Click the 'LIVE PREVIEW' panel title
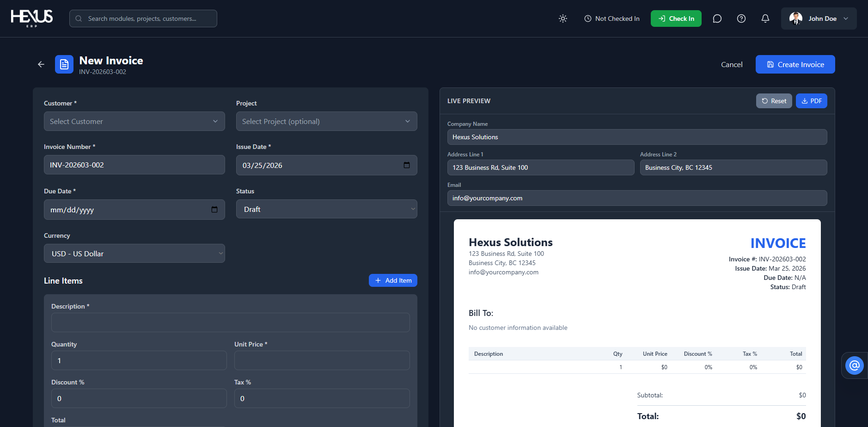The image size is (868, 427). pos(469,101)
